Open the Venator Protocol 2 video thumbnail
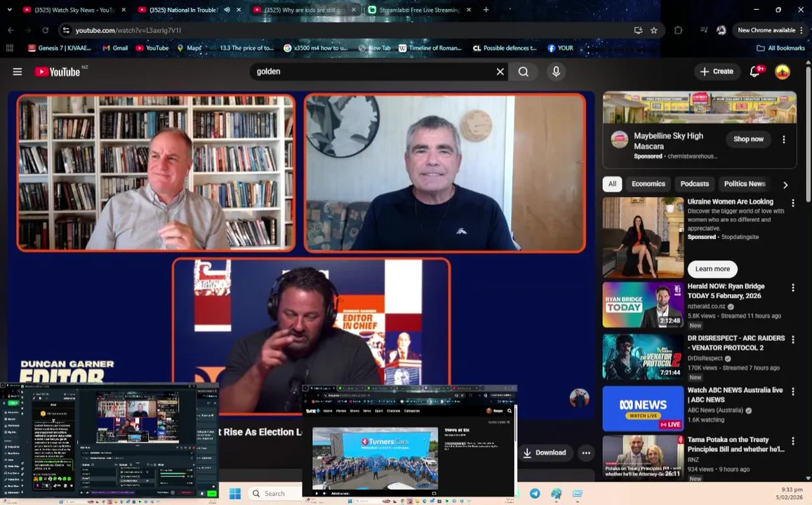Image resolution: width=812 pixels, height=505 pixels. [643, 357]
